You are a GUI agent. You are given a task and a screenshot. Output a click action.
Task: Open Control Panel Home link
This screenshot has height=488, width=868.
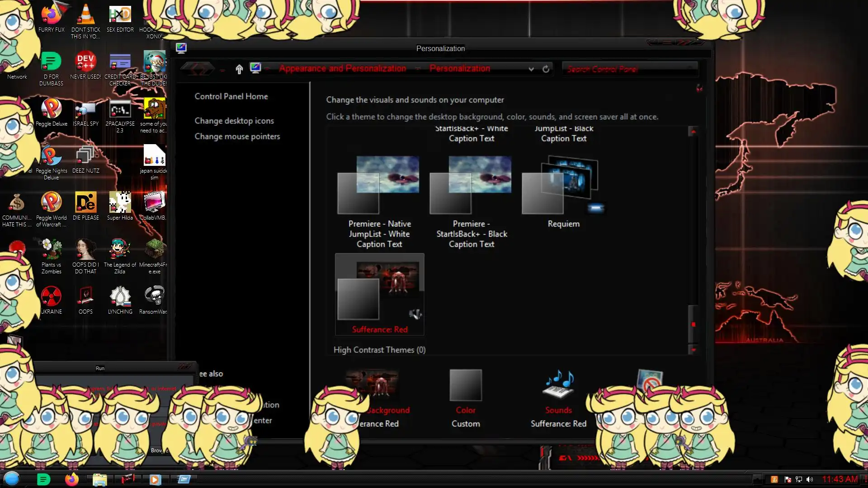[x=231, y=96]
